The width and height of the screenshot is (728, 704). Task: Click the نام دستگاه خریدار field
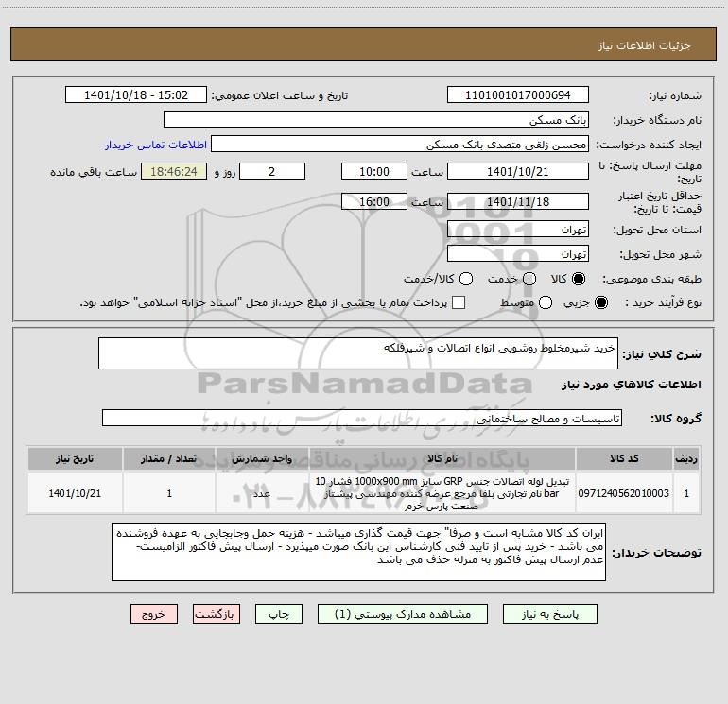376,119
